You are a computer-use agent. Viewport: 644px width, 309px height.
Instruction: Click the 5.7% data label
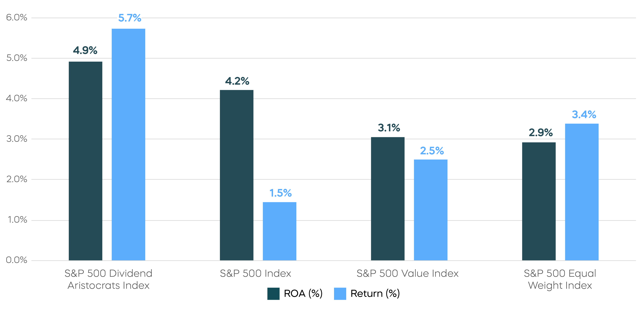click(129, 18)
